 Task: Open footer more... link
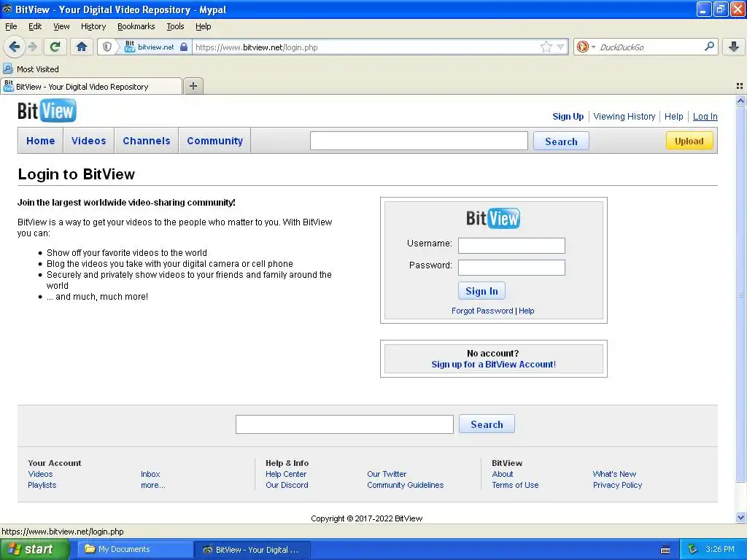[x=153, y=485]
